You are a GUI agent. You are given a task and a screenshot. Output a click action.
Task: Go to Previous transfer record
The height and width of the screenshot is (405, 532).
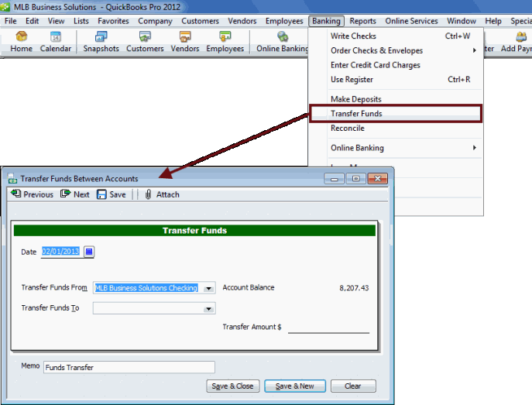tap(33, 194)
